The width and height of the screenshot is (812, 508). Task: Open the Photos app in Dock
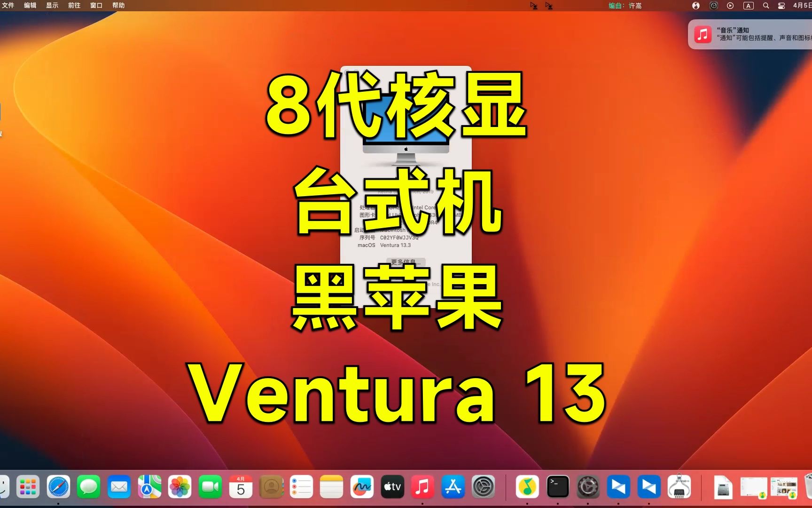tap(180, 487)
